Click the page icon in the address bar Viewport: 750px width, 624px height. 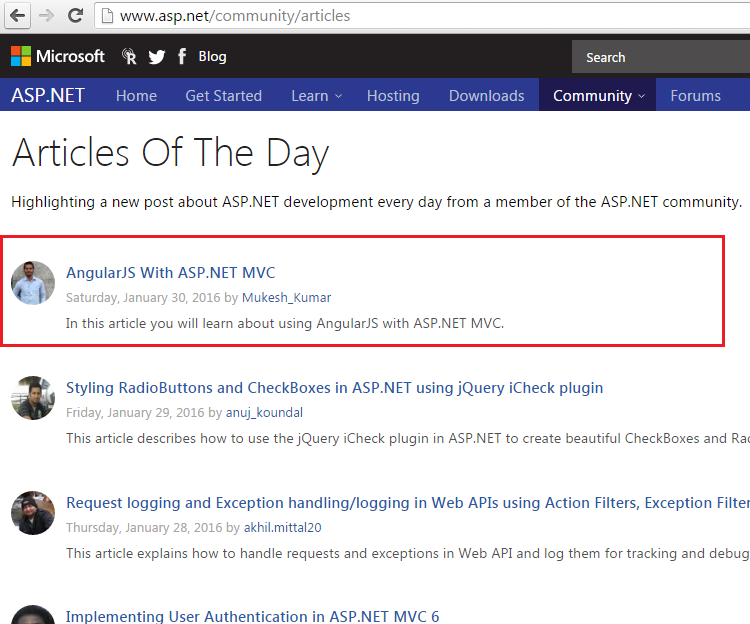(x=108, y=16)
